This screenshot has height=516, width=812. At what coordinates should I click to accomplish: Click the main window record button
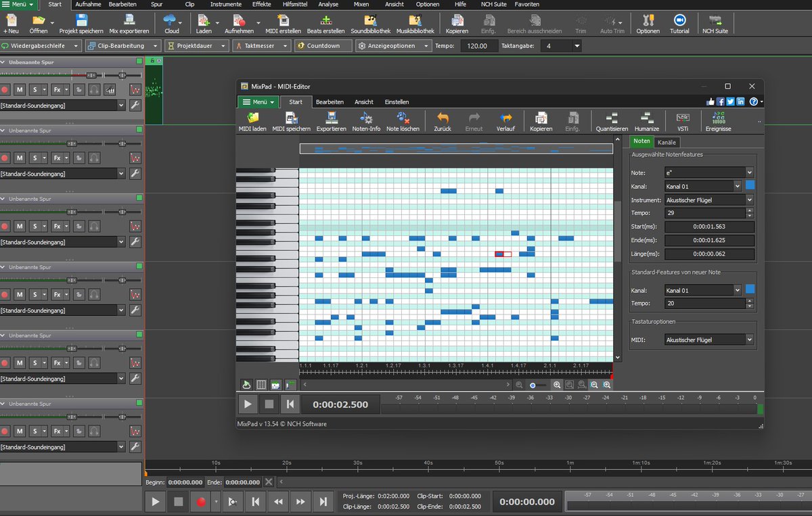(x=201, y=502)
